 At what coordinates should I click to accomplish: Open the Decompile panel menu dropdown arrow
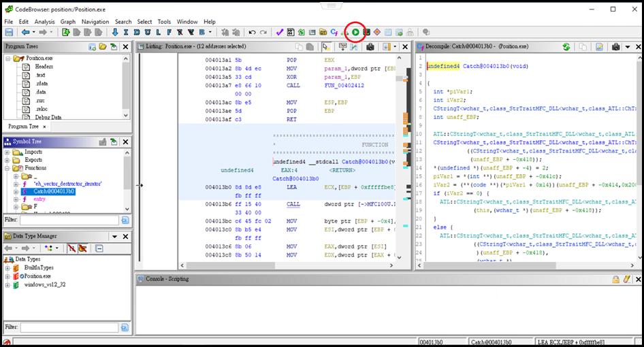628,47
